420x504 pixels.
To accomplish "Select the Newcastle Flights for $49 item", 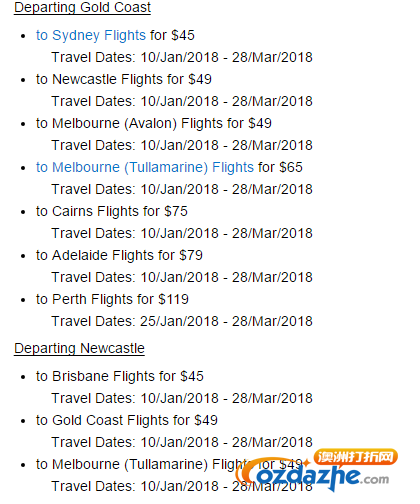I will tap(124, 79).
